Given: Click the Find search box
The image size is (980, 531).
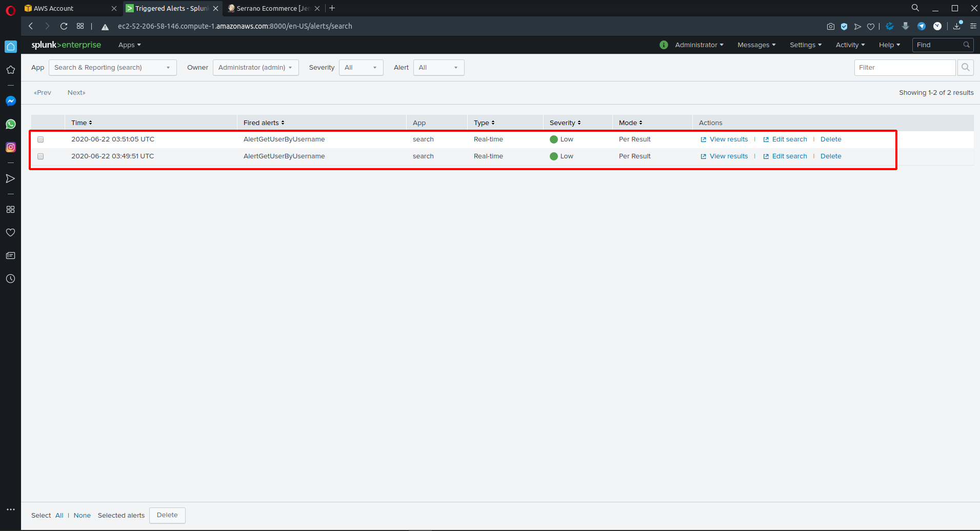Looking at the screenshot, I should [x=943, y=45].
